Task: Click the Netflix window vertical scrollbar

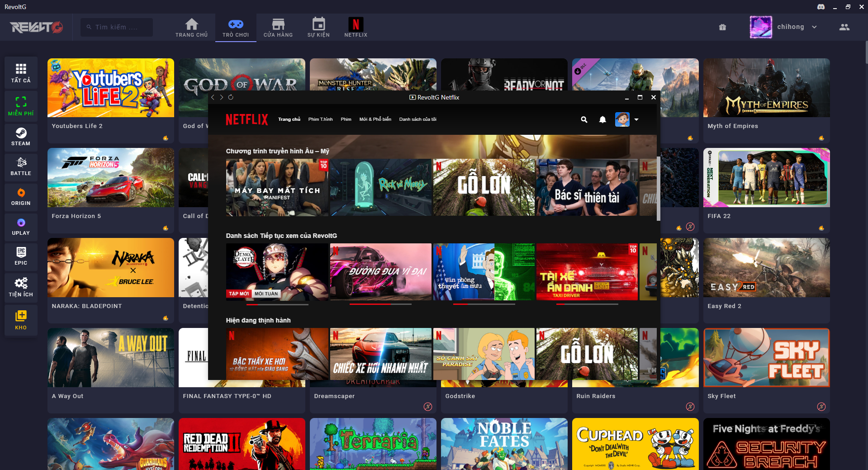Action: pos(659,189)
